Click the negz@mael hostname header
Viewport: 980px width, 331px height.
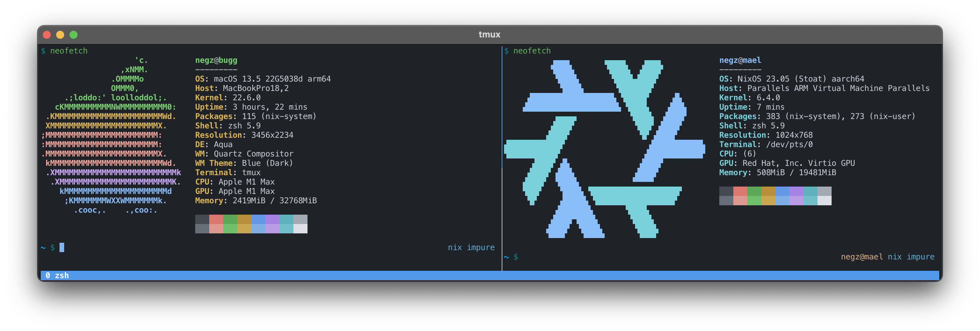click(740, 60)
